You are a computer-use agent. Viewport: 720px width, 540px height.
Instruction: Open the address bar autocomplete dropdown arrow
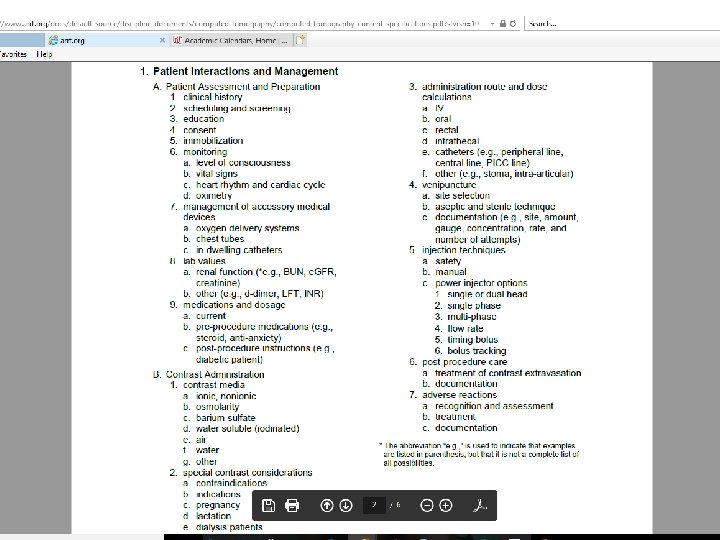[x=493, y=23]
